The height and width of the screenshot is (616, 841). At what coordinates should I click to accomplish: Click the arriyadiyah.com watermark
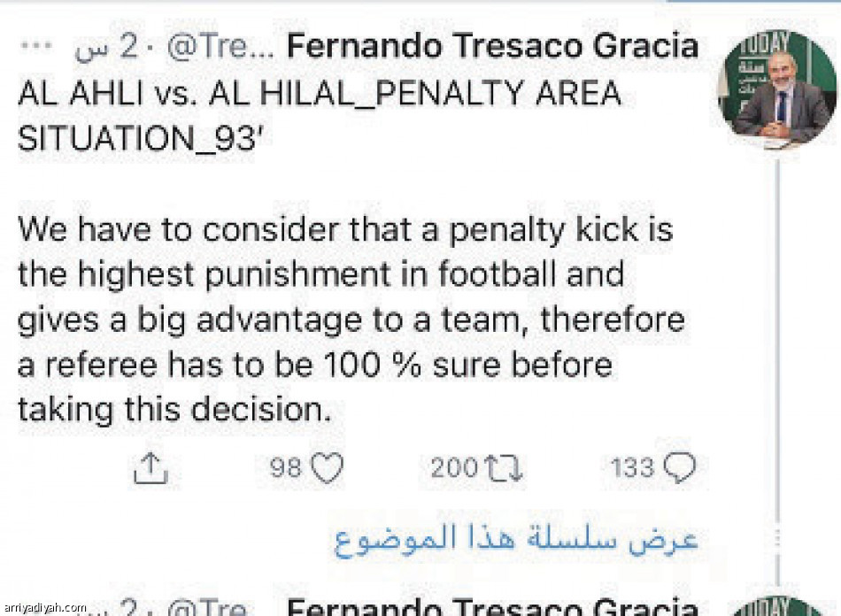point(44,608)
